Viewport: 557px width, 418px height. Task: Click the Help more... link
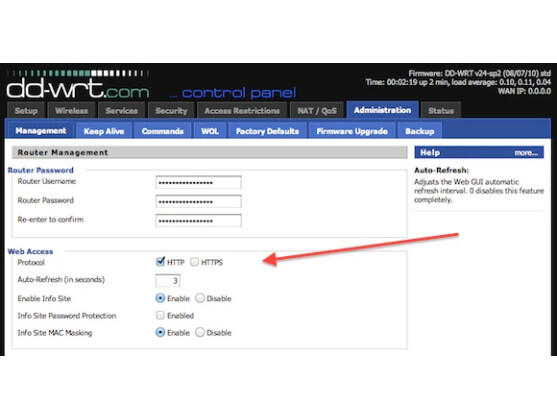point(526,153)
